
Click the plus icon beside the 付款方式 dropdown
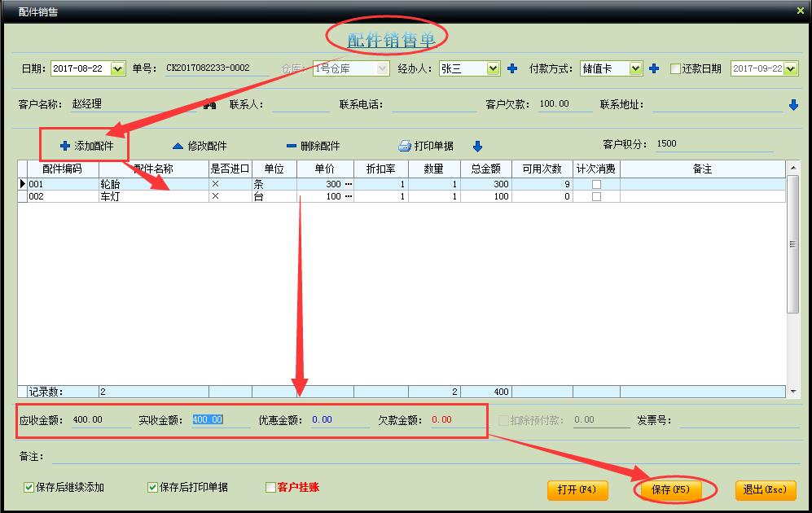point(653,69)
